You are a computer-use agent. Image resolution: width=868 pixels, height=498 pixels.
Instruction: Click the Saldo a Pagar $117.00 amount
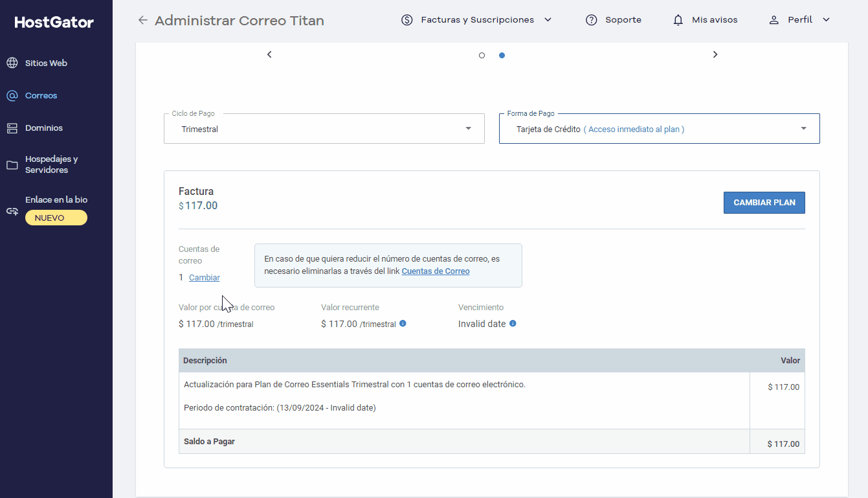pyautogui.click(x=783, y=444)
